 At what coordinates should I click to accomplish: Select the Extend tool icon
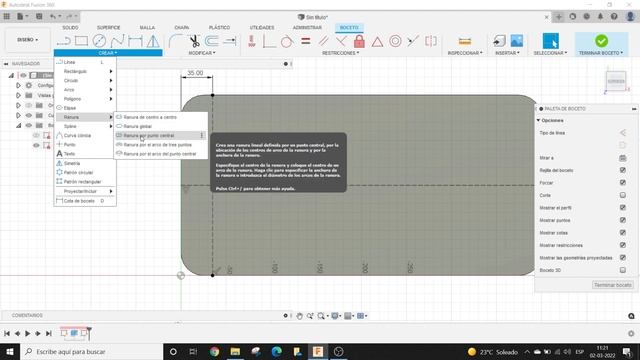230,41
